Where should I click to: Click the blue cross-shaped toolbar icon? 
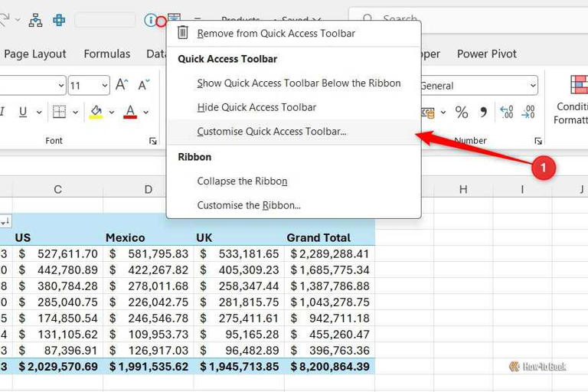[59, 20]
